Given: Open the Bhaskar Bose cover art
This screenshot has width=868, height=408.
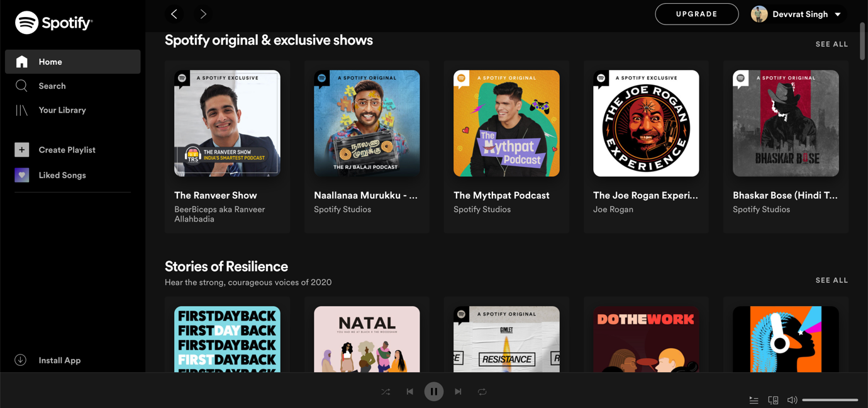Looking at the screenshot, I should (x=786, y=123).
